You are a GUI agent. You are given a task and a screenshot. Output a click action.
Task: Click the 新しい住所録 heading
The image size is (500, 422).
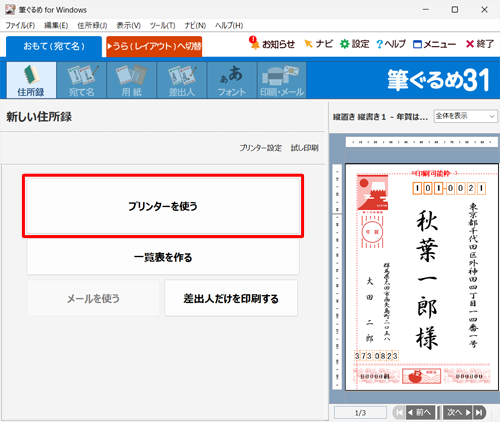tap(39, 117)
